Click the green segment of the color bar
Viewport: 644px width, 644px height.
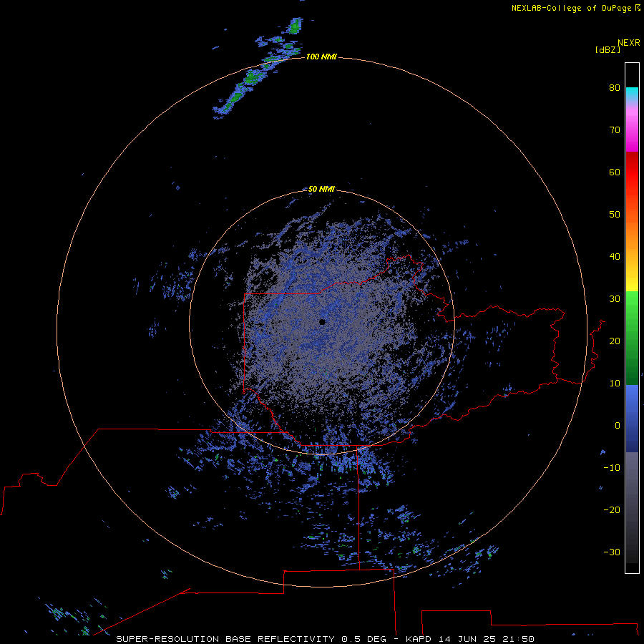click(x=632, y=338)
